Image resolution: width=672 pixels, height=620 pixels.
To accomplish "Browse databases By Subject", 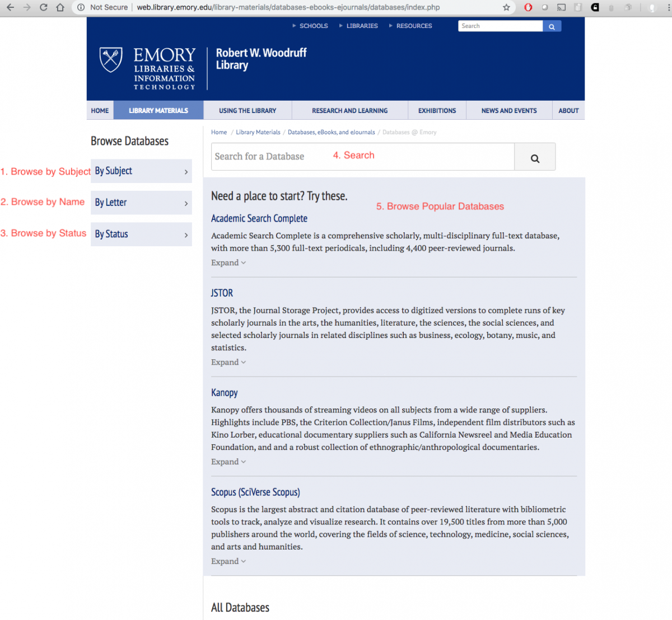I will [141, 171].
